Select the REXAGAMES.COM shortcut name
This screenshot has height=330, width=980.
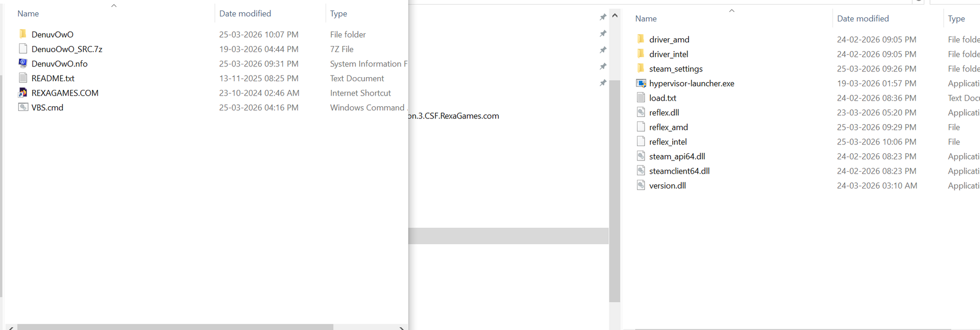(65, 93)
